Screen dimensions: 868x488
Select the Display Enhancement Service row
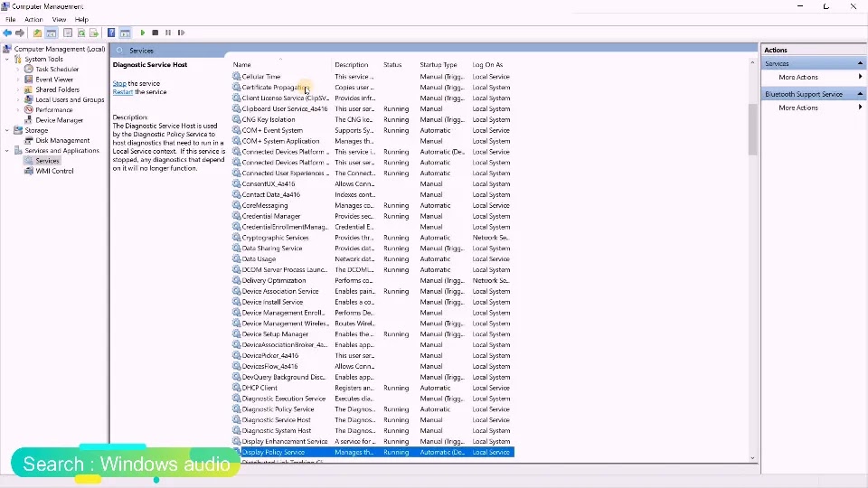[373, 442]
